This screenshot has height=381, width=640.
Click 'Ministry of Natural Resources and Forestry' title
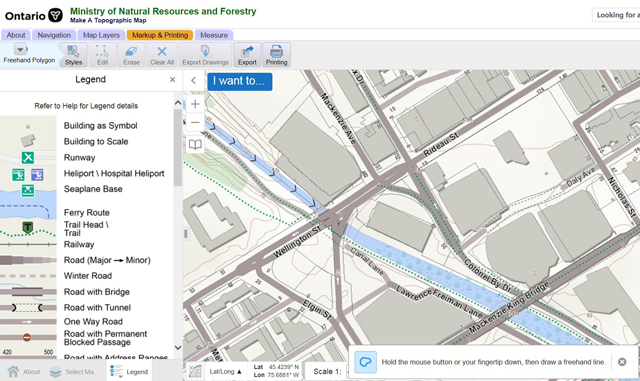point(163,11)
